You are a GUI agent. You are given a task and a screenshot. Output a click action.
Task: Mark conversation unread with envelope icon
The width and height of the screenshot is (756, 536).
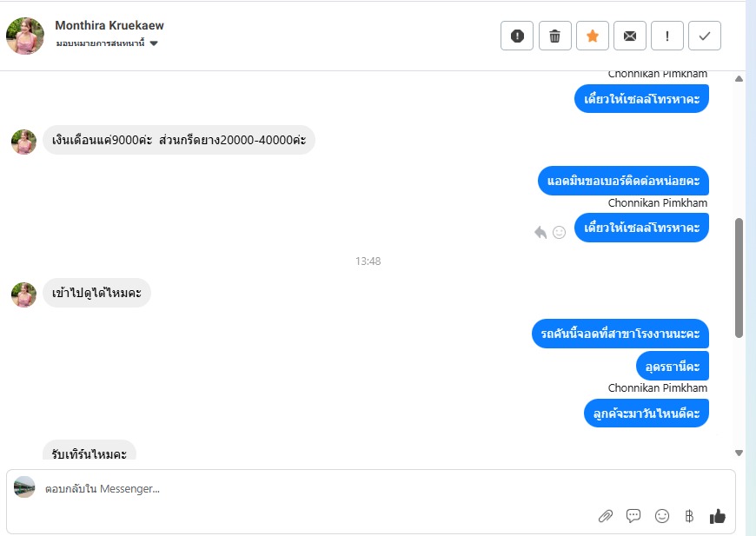tap(630, 36)
